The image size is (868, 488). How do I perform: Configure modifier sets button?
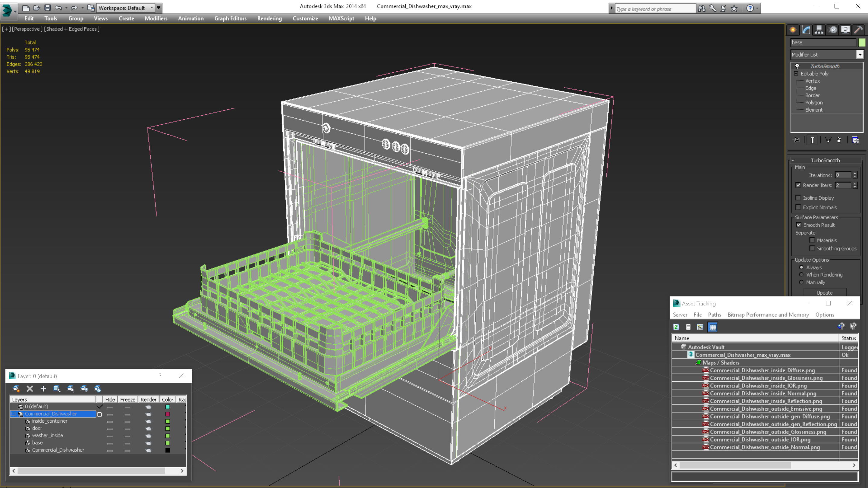pos(855,140)
